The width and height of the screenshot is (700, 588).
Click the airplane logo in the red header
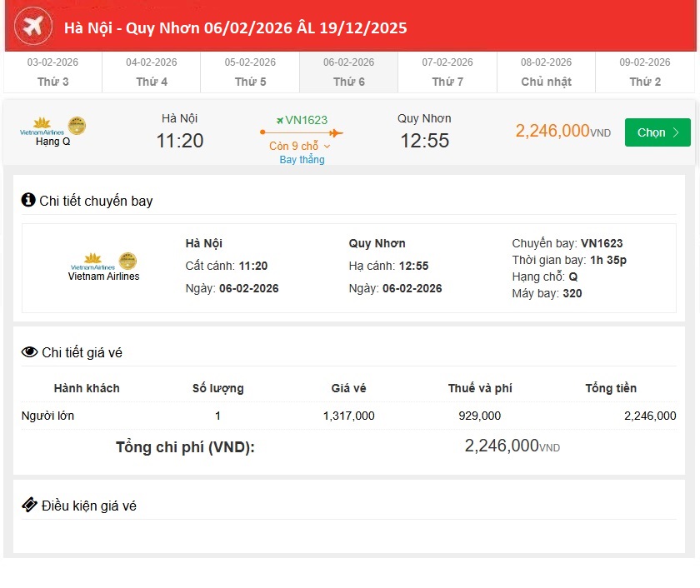pyautogui.click(x=34, y=27)
